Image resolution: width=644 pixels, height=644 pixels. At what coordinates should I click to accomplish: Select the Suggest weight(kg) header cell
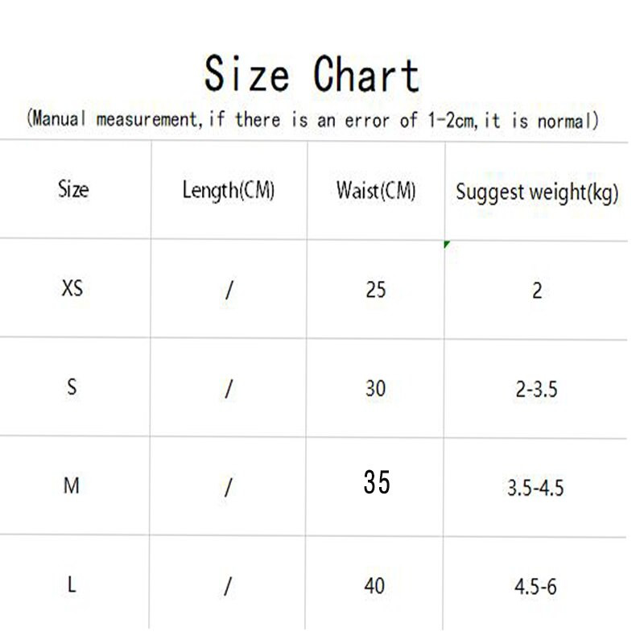tap(537, 192)
